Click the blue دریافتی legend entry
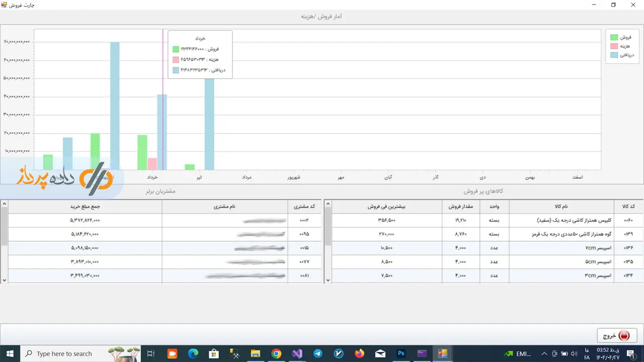This screenshot has height=362, width=644. coord(621,55)
